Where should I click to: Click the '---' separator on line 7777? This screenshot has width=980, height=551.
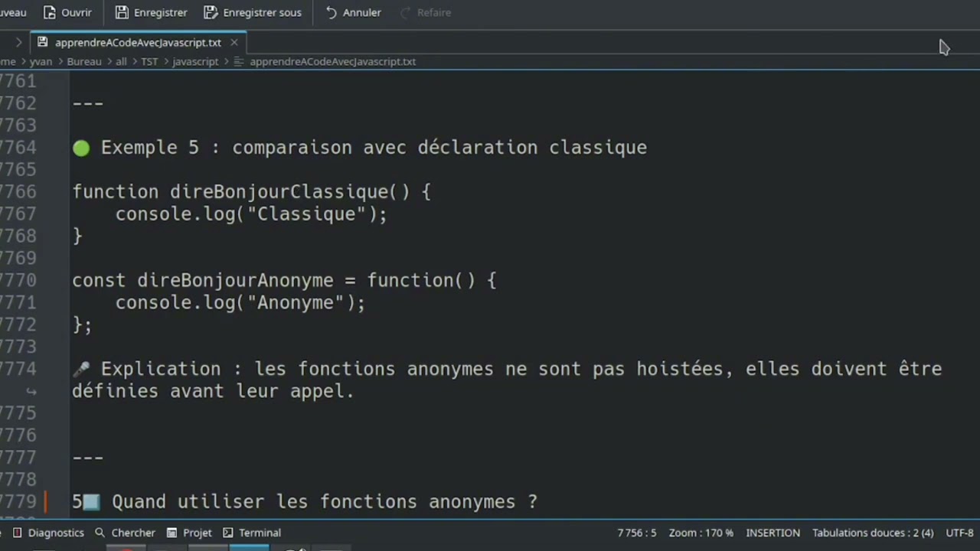88,458
